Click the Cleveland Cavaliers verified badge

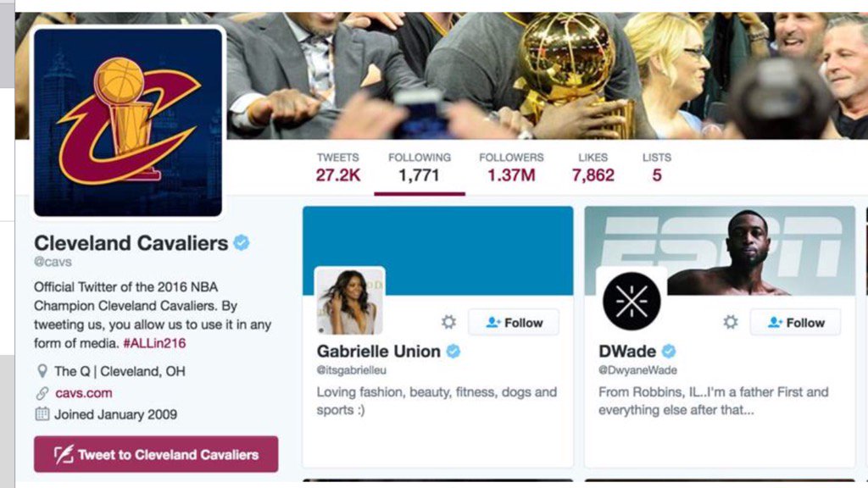pos(242,242)
